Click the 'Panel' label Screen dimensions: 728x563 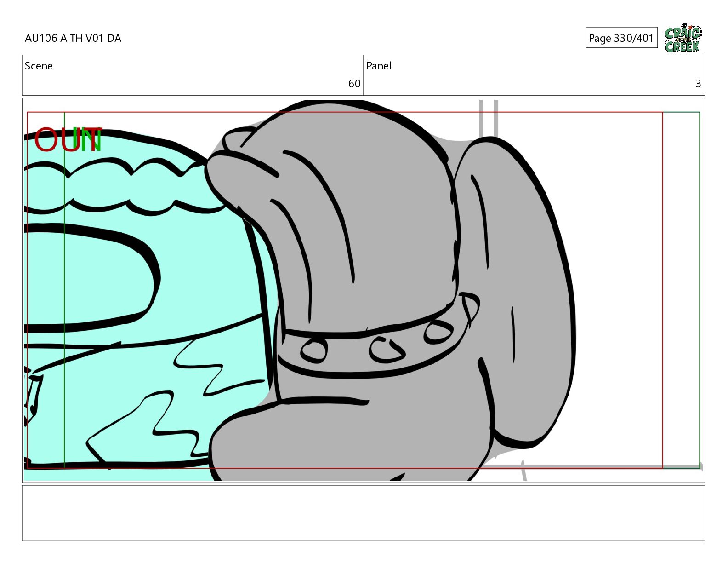point(379,66)
